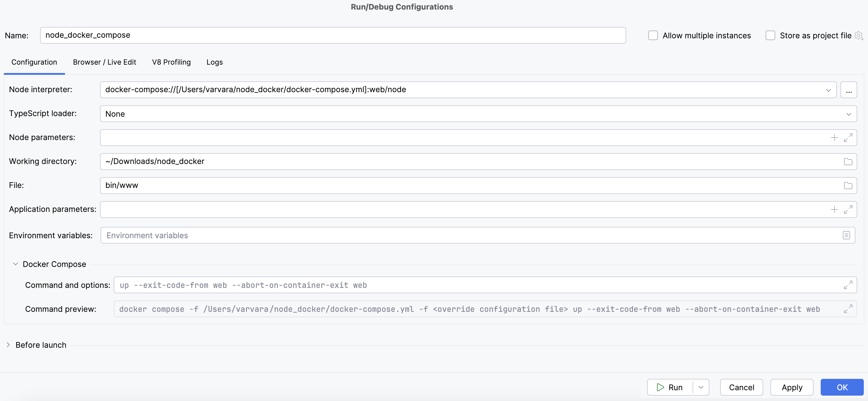The width and height of the screenshot is (868, 401).
Task: Add a new Node parameter with plus icon
Action: [x=834, y=137]
